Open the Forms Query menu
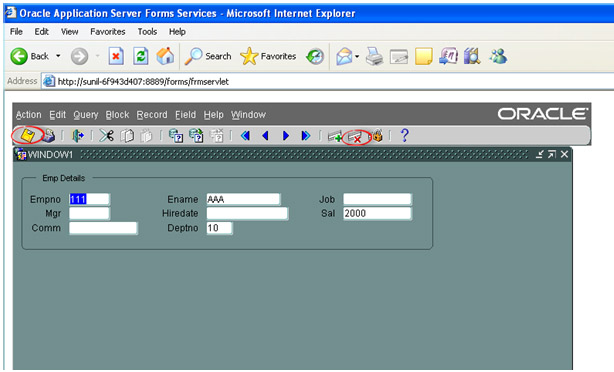 click(85, 115)
